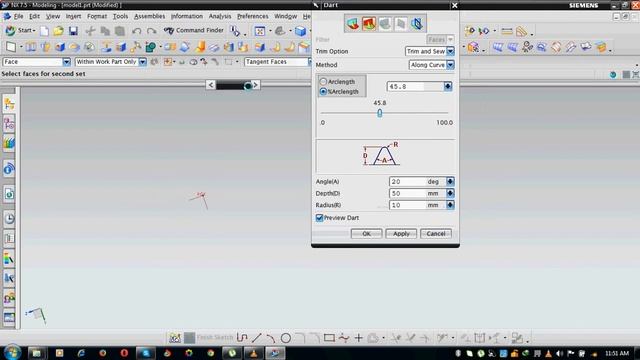Open the Insert menu
Viewport: 640px width, 360px height.
[73, 16]
